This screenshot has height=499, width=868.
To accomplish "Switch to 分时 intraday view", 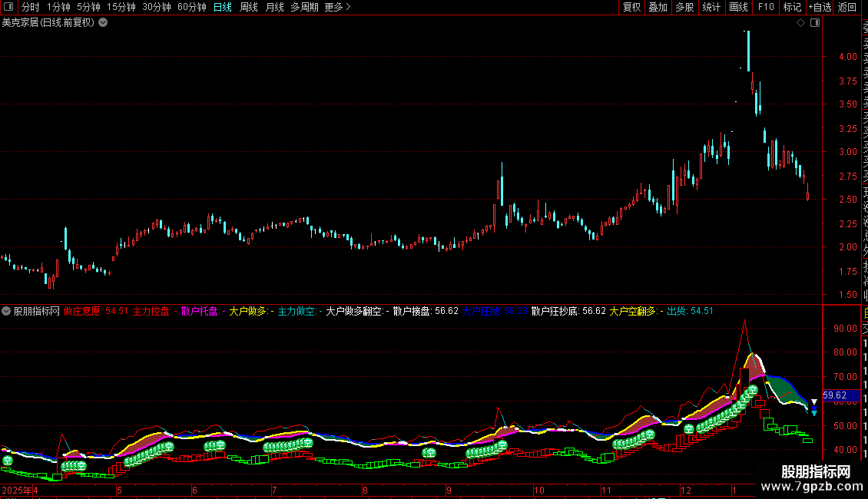I will (x=31, y=7).
